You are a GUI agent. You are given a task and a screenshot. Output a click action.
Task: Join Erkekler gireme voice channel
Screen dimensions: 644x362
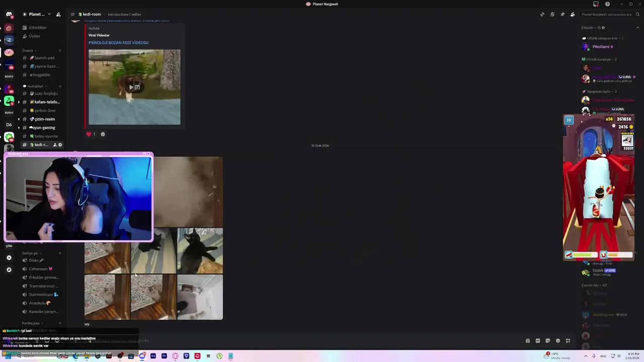pos(42,278)
